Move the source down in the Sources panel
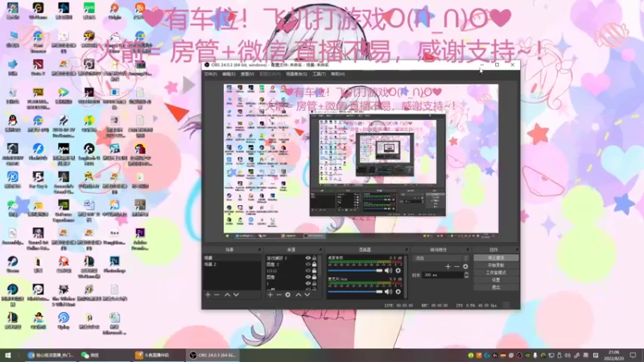This screenshot has height=362, width=644. [x=307, y=294]
